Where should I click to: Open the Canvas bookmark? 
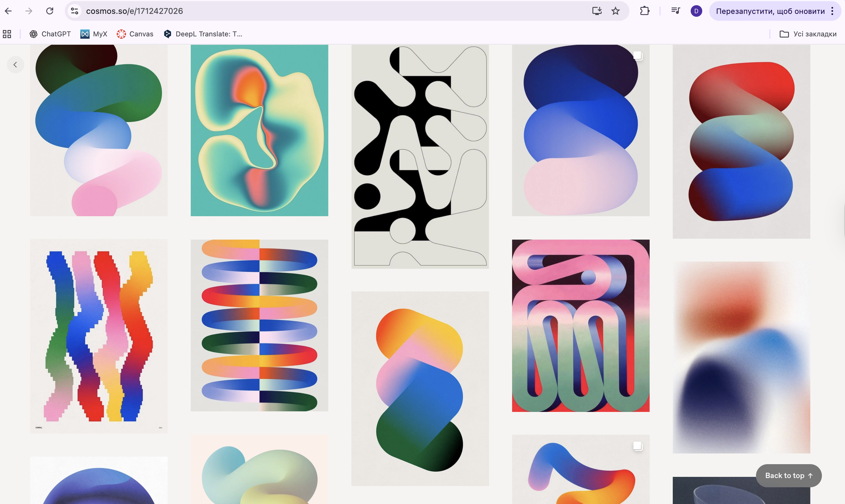(135, 34)
